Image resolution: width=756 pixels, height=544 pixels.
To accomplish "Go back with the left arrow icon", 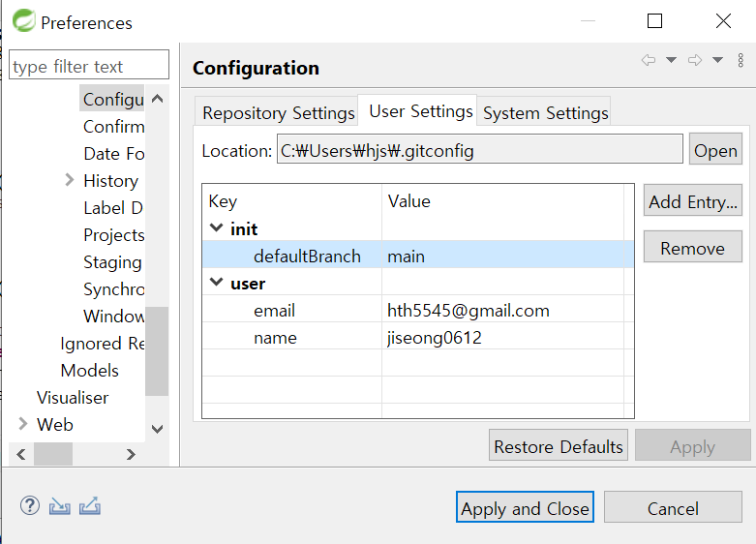I will (x=649, y=60).
